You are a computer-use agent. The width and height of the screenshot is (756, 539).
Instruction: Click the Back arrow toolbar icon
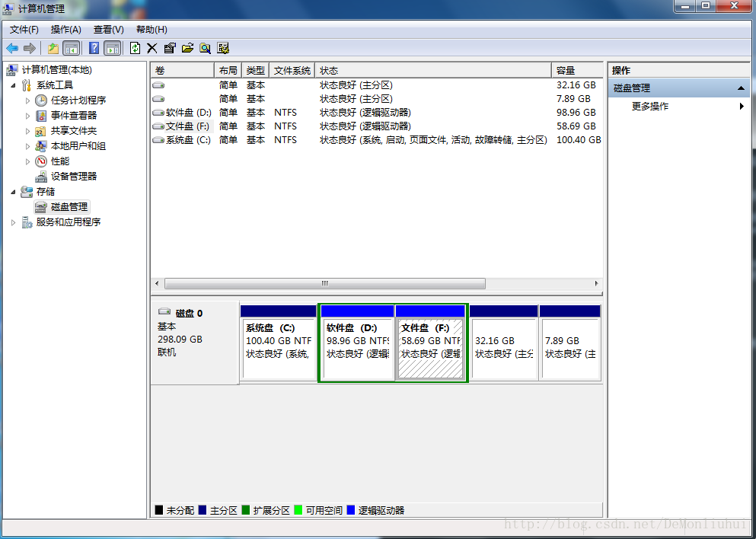[12, 48]
